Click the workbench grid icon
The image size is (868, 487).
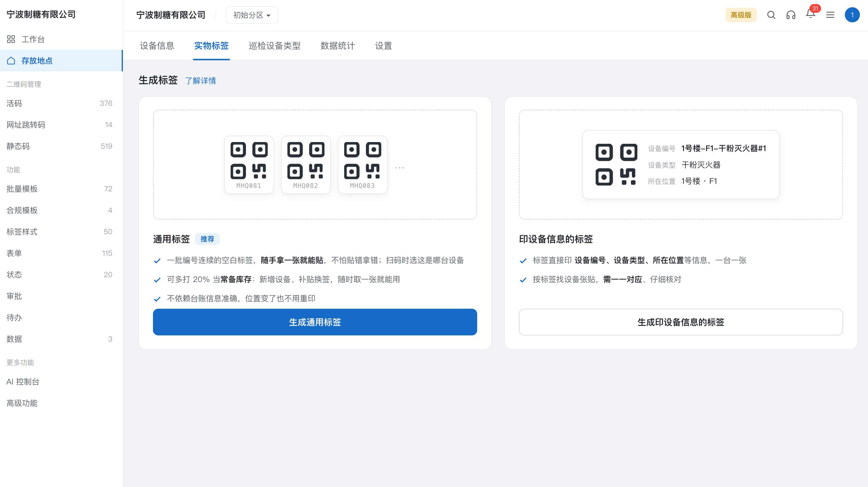click(11, 39)
